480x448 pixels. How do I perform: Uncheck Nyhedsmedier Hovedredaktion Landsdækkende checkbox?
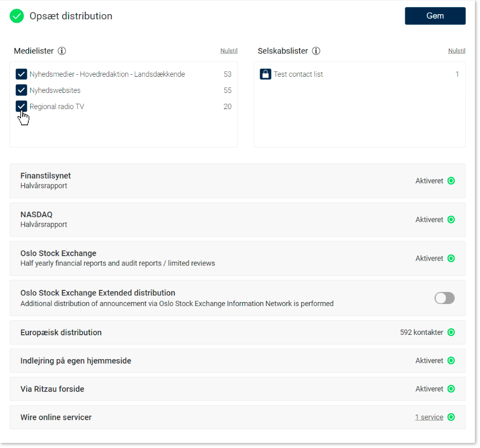pyautogui.click(x=21, y=74)
